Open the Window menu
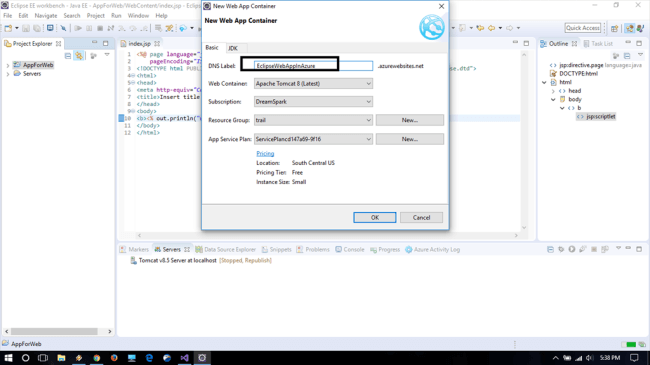 tap(138, 15)
